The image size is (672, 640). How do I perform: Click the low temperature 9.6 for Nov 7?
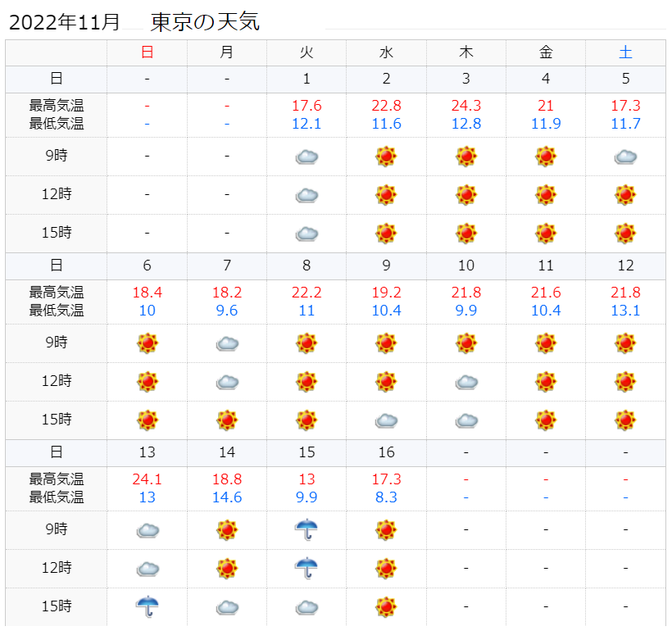tap(227, 311)
